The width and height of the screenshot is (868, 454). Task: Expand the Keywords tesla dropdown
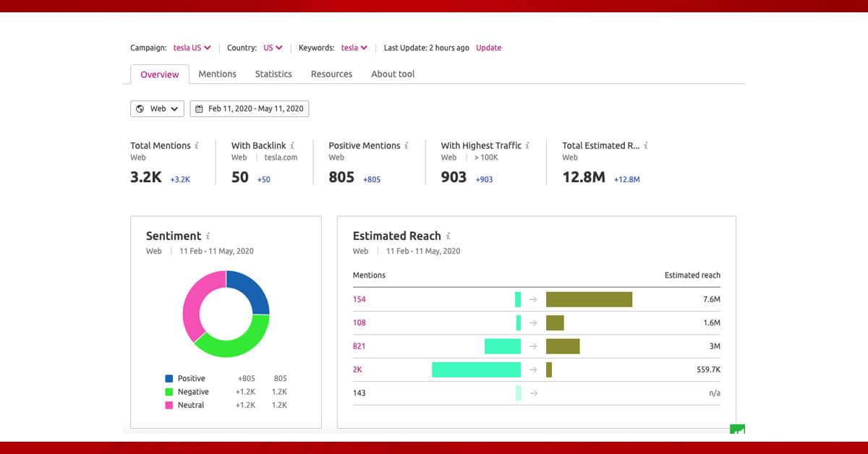pyautogui.click(x=354, y=48)
